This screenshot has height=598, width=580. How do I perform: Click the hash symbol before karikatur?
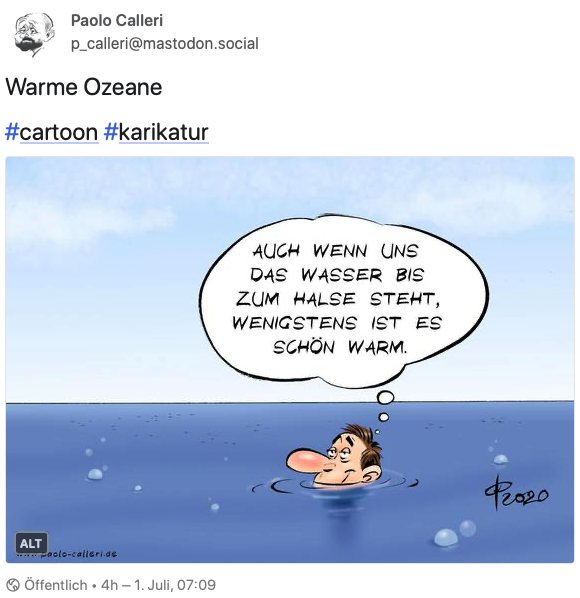click(111, 132)
